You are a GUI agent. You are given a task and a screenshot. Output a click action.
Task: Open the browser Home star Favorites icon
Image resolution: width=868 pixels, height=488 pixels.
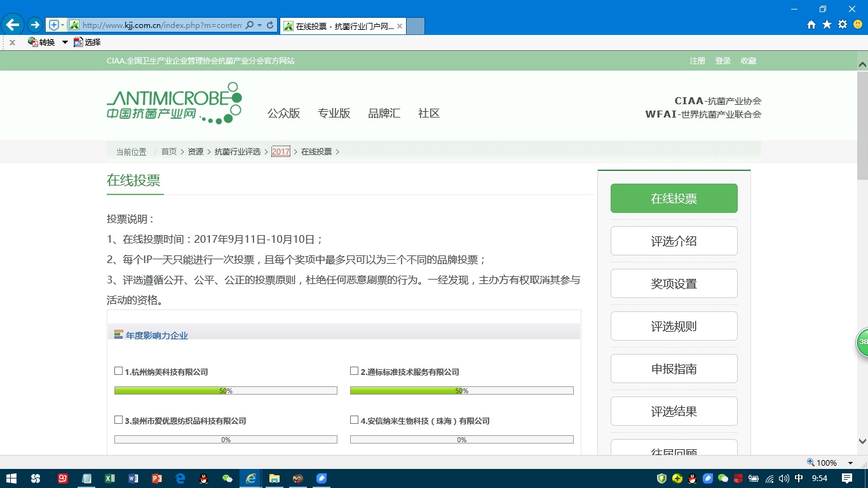click(x=827, y=25)
